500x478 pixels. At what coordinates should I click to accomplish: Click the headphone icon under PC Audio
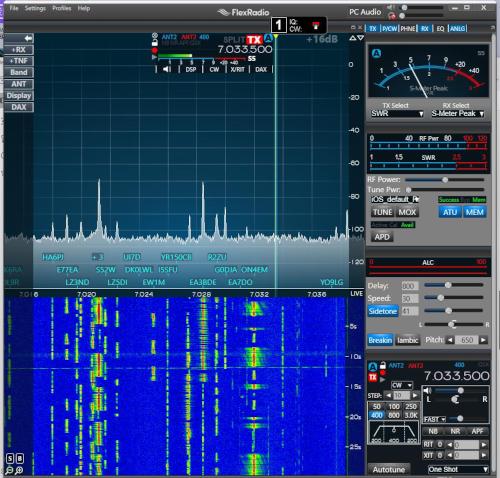(392, 16)
